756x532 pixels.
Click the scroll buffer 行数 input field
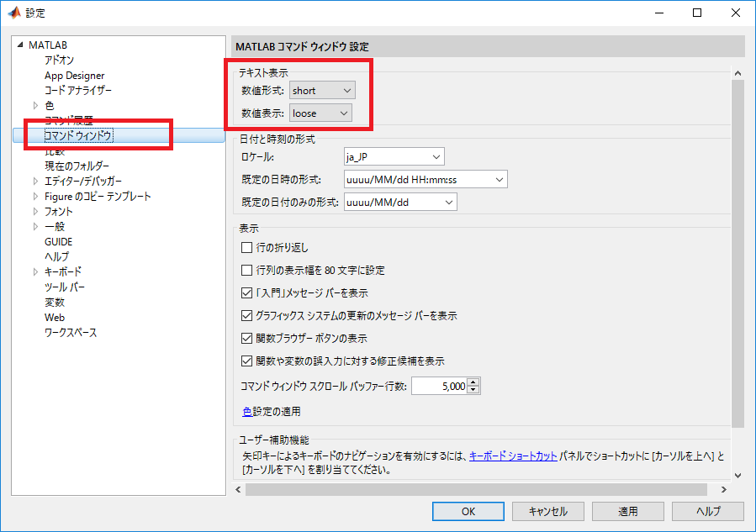(439, 386)
